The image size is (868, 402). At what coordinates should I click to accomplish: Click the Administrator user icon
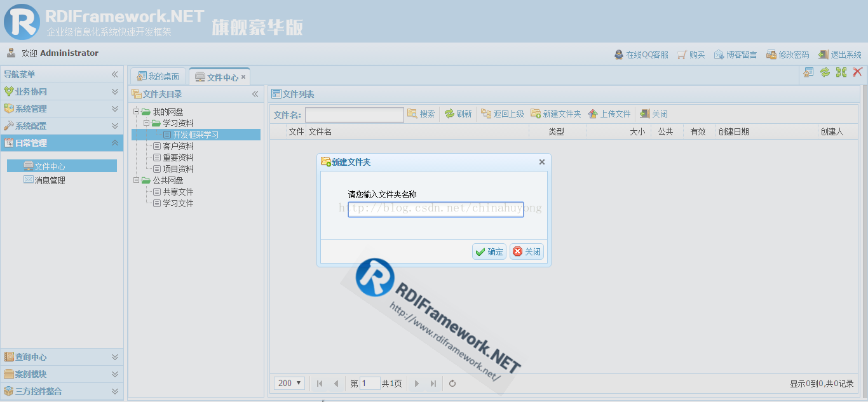click(11, 53)
